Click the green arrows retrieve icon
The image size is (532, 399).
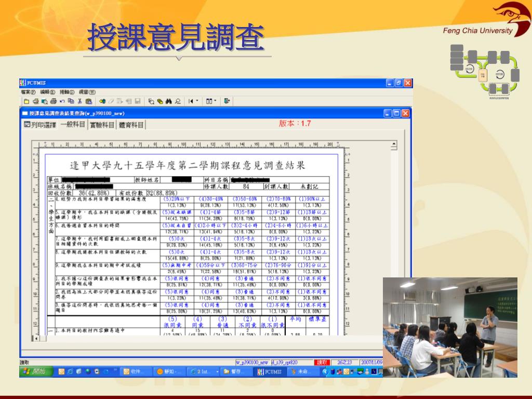[x=102, y=101]
